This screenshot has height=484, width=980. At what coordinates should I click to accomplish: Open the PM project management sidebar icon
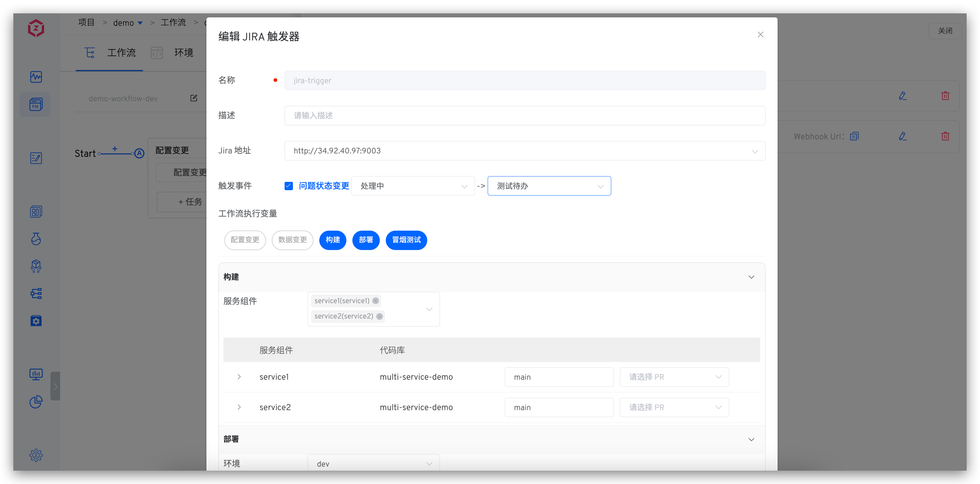(35, 104)
